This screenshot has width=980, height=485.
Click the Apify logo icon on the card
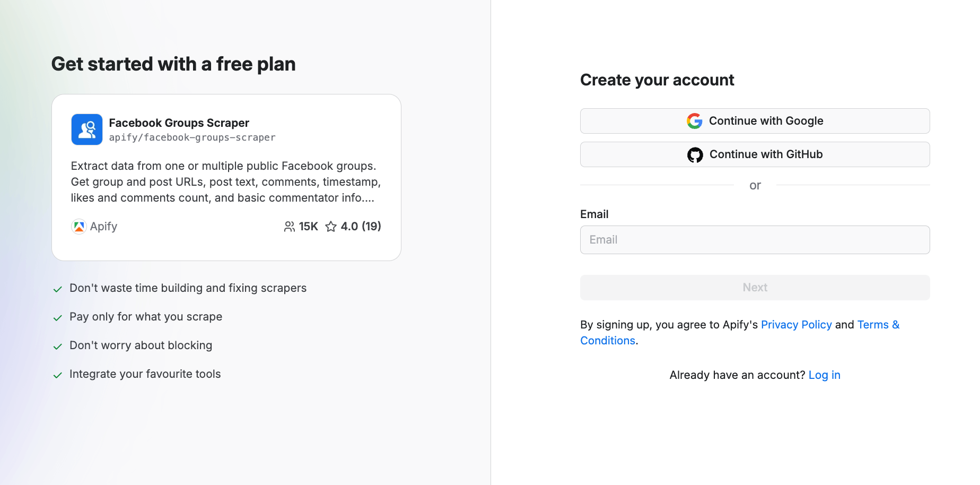pos(78,226)
